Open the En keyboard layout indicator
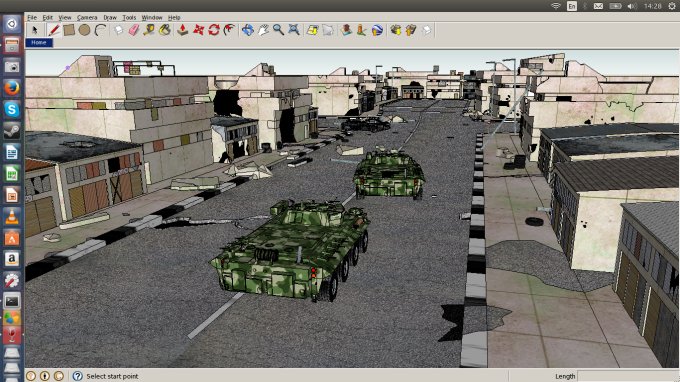The image size is (680, 382). click(x=572, y=6)
